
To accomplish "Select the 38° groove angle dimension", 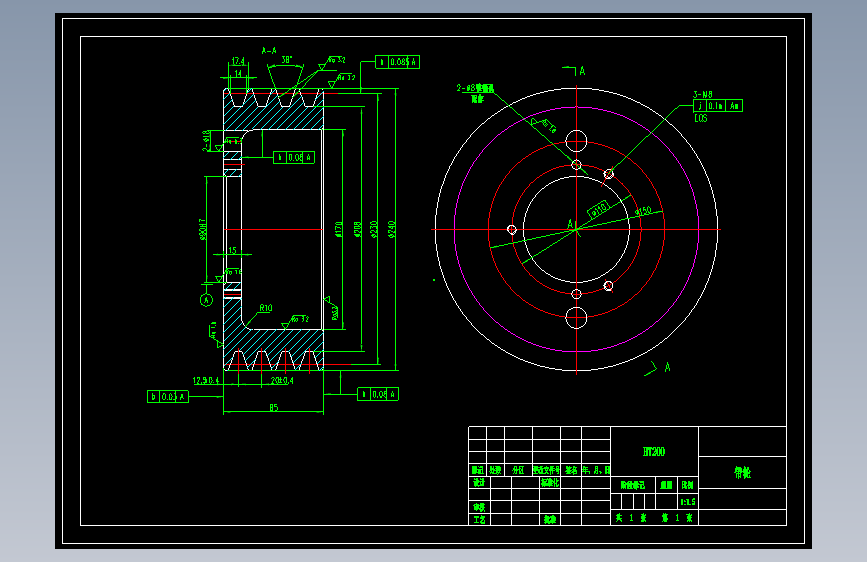I will coord(286,59).
